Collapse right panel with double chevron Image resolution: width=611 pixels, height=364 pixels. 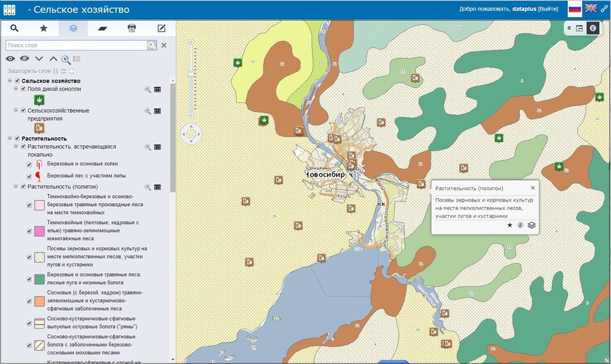click(569, 28)
